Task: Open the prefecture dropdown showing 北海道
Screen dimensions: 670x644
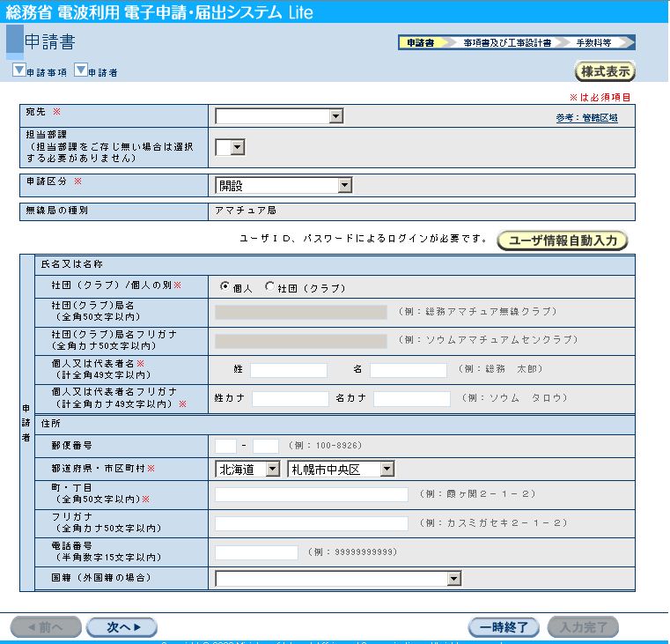Action: 247,470
